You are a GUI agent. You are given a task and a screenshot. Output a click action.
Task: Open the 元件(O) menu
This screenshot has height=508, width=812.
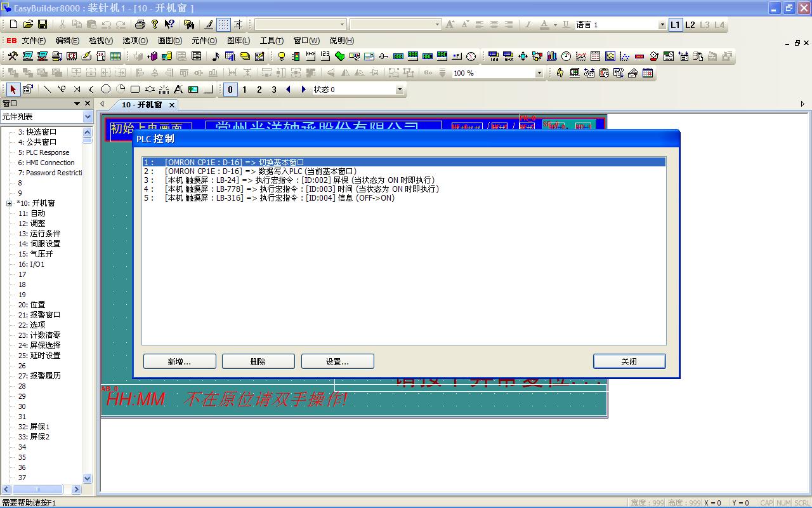(x=204, y=41)
